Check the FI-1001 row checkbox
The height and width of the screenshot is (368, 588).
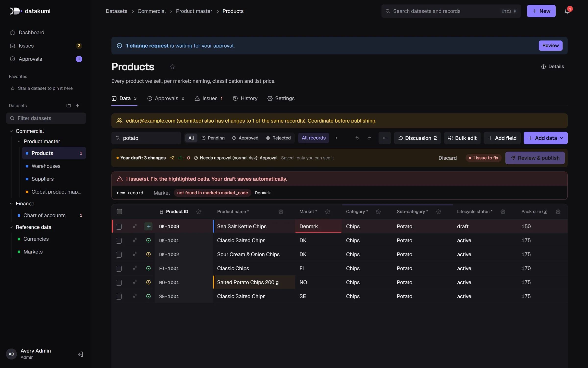click(119, 269)
